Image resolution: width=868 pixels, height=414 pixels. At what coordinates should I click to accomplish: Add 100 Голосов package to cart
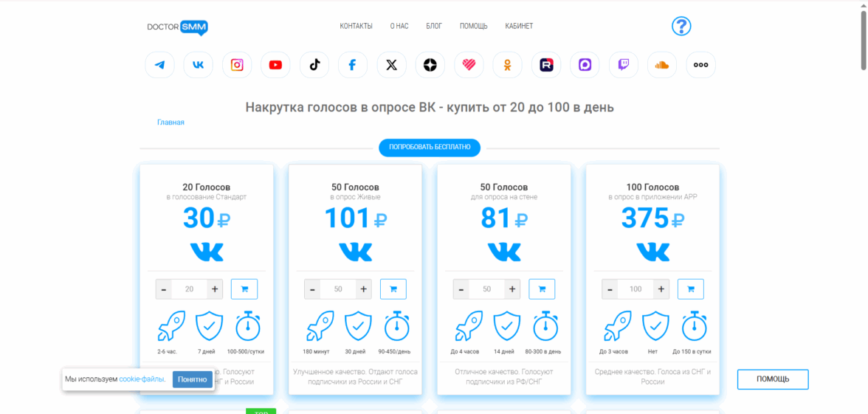[690, 289]
